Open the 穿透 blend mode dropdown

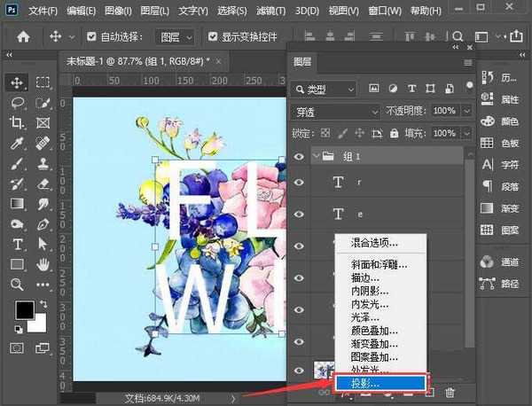(x=334, y=111)
